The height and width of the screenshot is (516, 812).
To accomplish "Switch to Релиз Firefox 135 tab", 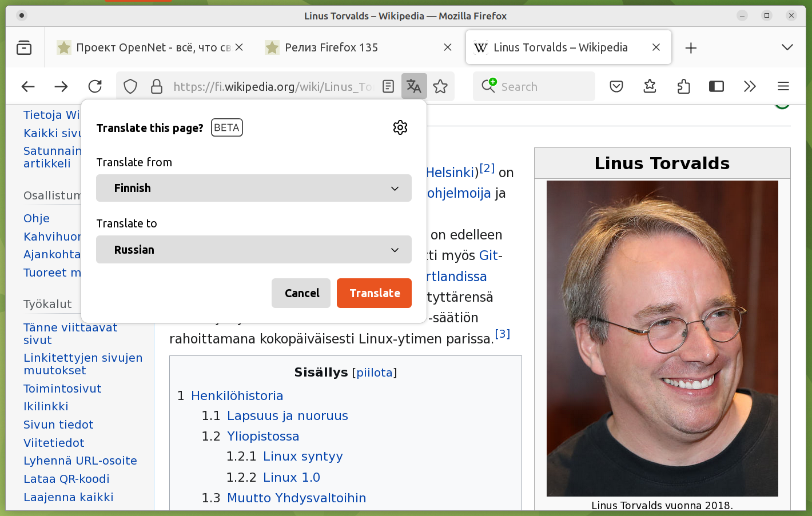I will [x=360, y=47].
